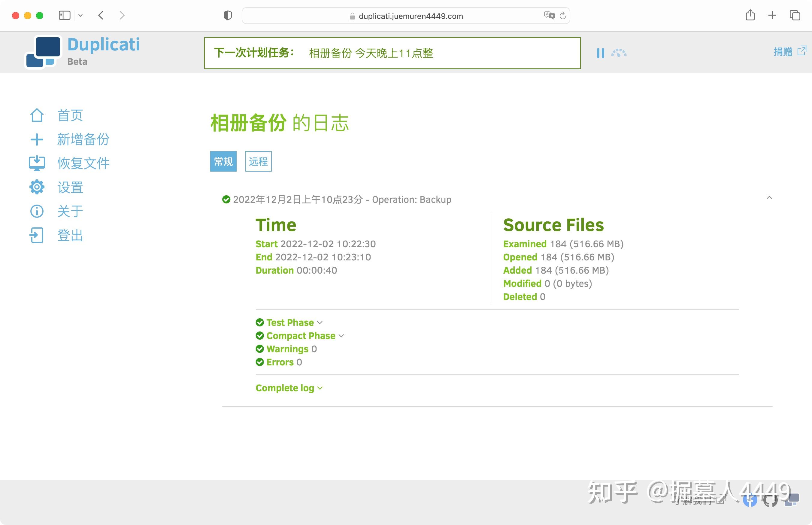
Task: Expand the Complete log
Action: pyautogui.click(x=289, y=388)
